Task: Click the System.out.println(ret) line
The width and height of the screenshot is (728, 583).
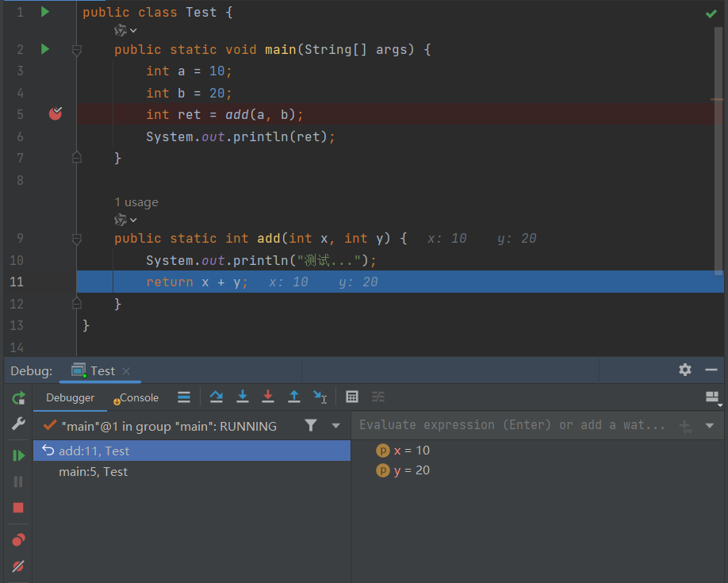Action: 240,136
